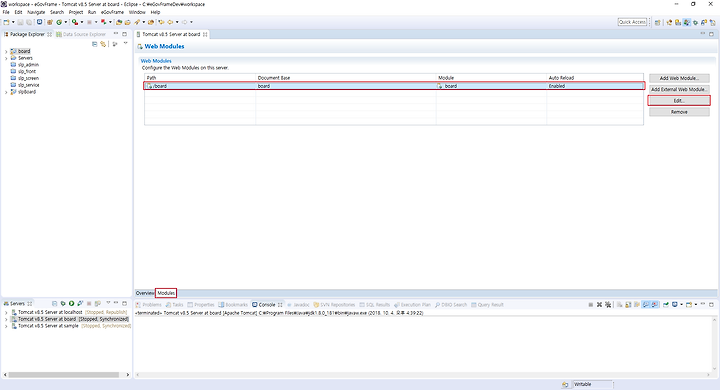
Task: Click the Remove web module button
Action: tap(679, 112)
